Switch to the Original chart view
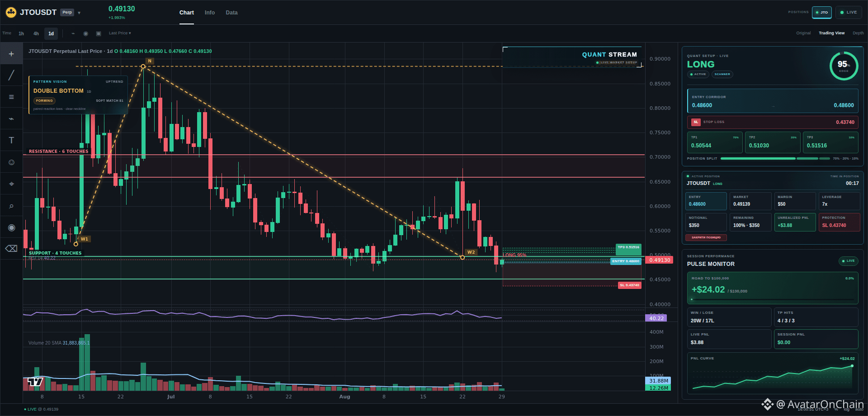868x416 pixels. [803, 33]
